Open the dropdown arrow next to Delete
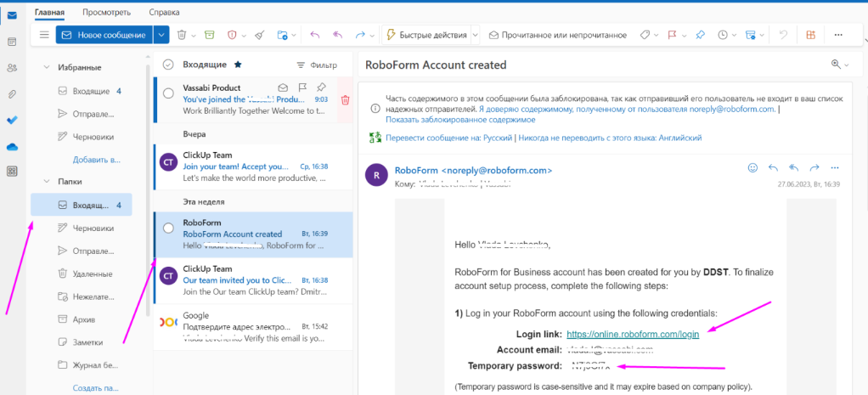Image resolution: width=868 pixels, height=395 pixels. click(194, 36)
